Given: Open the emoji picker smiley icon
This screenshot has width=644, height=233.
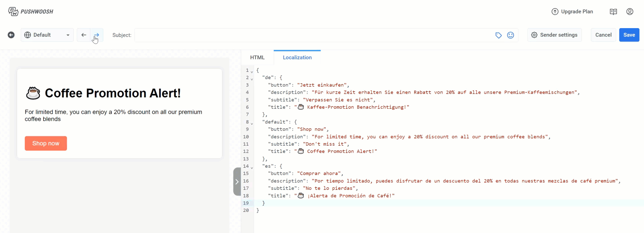Looking at the screenshot, I should click(x=511, y=35).
